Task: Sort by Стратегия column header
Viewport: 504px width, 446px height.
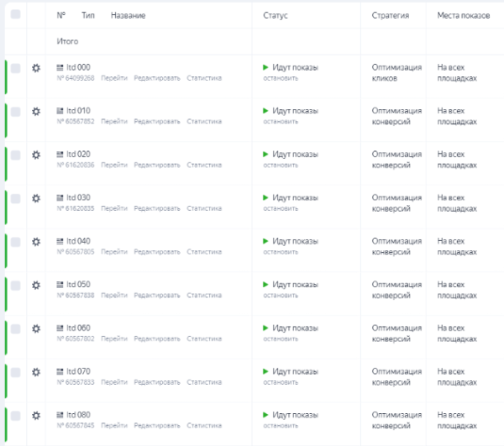Action: [391, 16]
